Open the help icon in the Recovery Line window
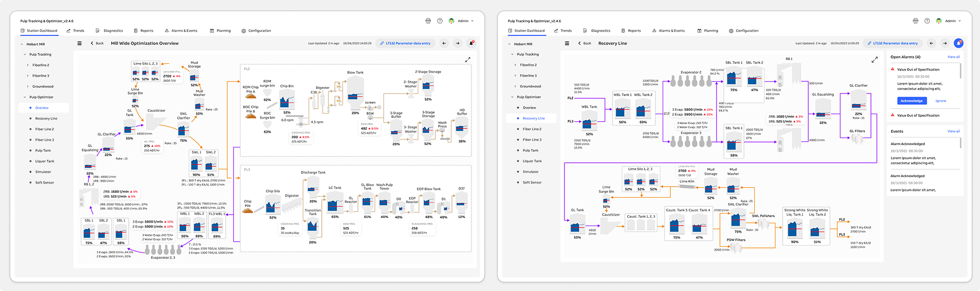 click(x=927, y=21)
